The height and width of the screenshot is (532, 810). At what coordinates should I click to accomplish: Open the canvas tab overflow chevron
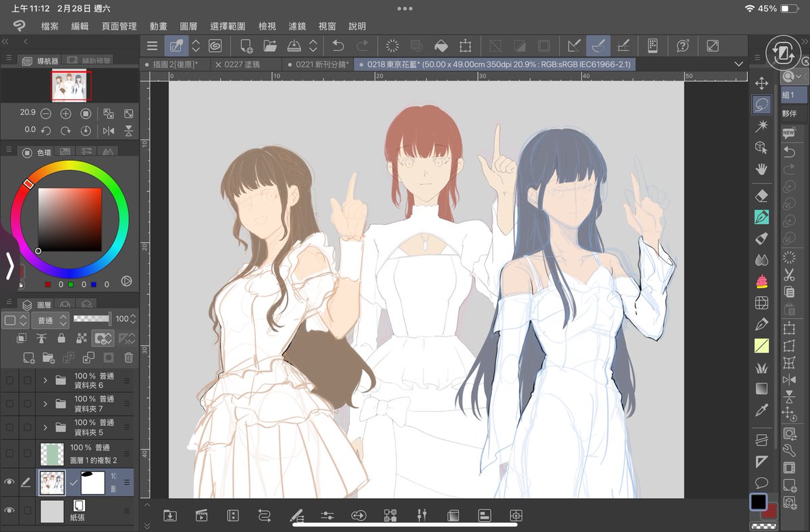[x=737, y=63]
